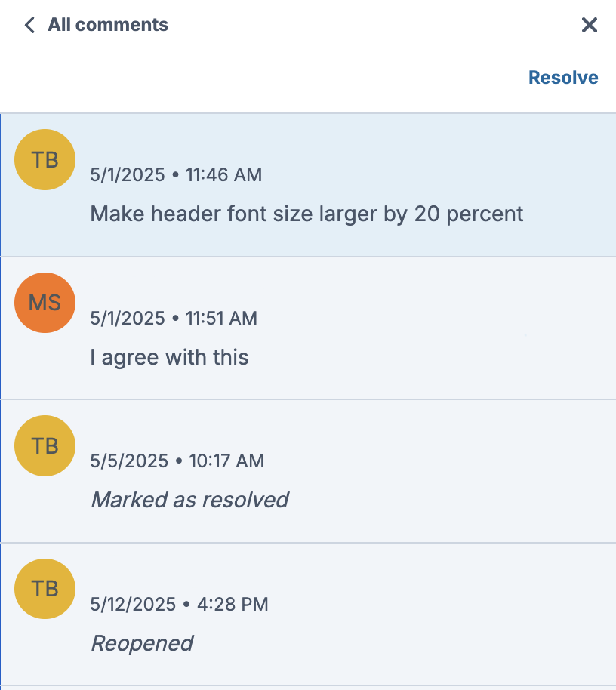Select the 'I agree with this' reply
This screenshot has width=616, height=690.
click(x=169, y=357)
